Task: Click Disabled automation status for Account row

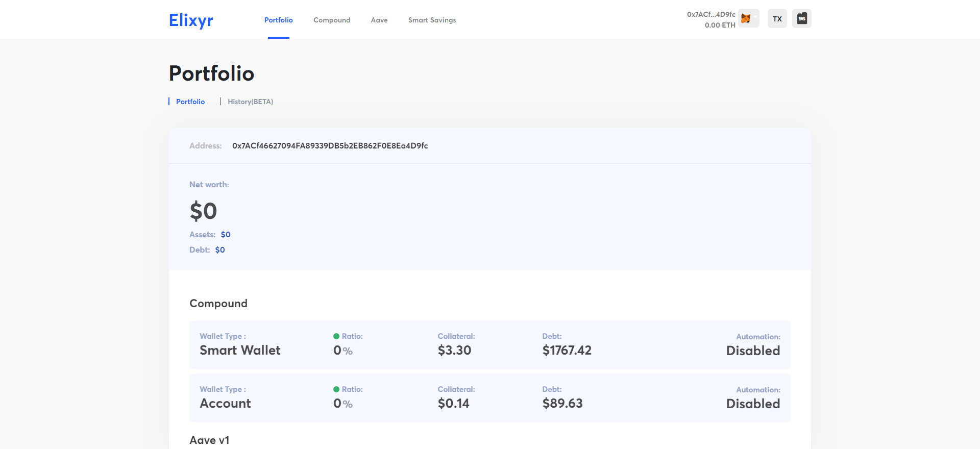Action: [753, 404]
